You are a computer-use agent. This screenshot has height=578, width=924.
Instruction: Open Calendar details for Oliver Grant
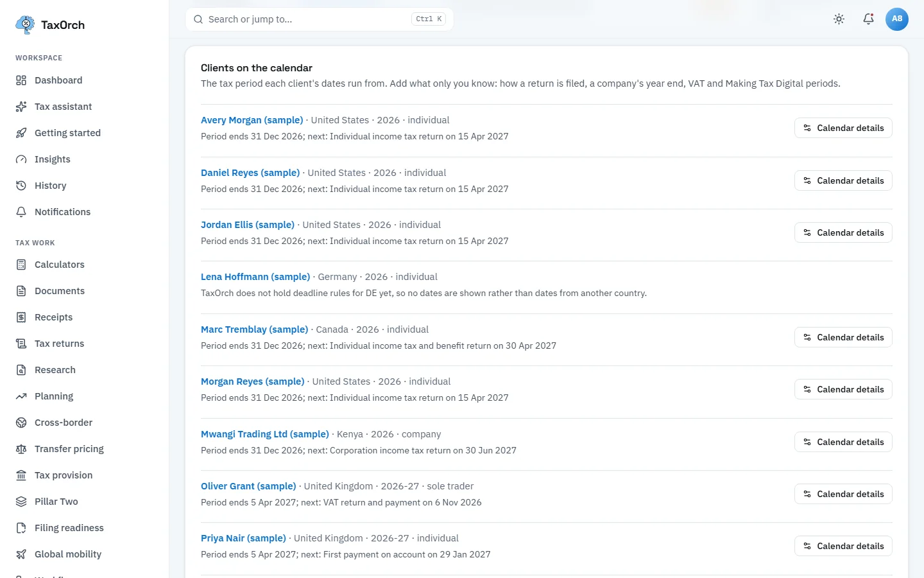click(x=843, y=494)
